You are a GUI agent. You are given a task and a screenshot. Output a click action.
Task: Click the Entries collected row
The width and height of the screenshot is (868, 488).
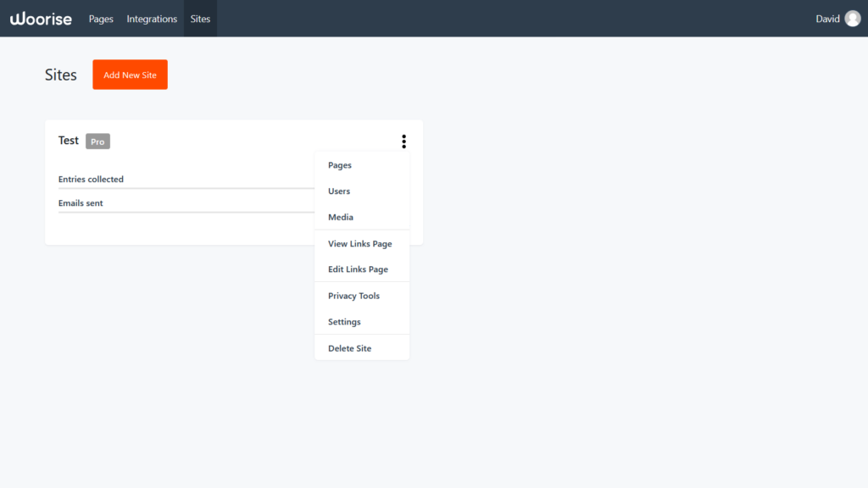92,179
